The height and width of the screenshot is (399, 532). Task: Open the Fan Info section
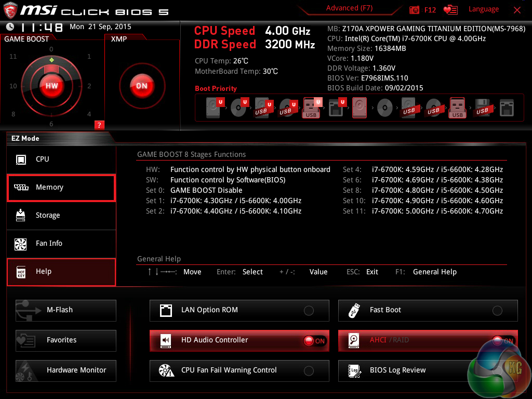pyautogui.click(x=61, y=244)
